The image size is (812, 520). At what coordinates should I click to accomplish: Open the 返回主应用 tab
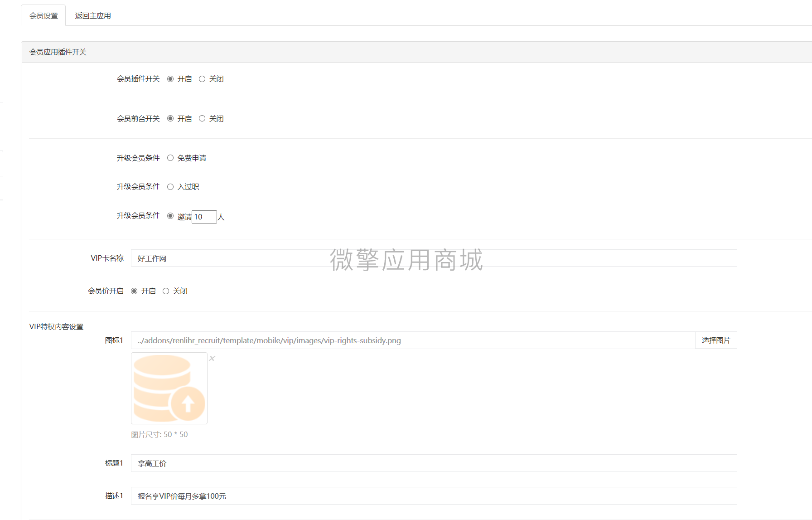93,15
